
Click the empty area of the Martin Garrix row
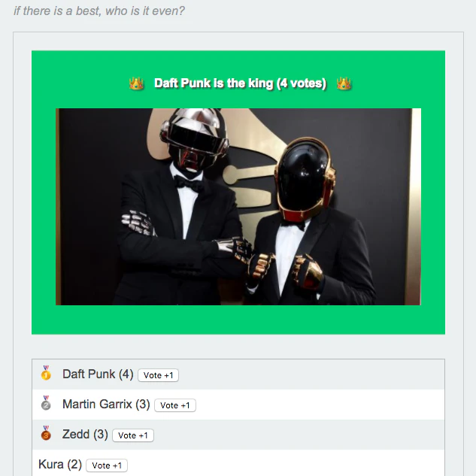(319, 405)
